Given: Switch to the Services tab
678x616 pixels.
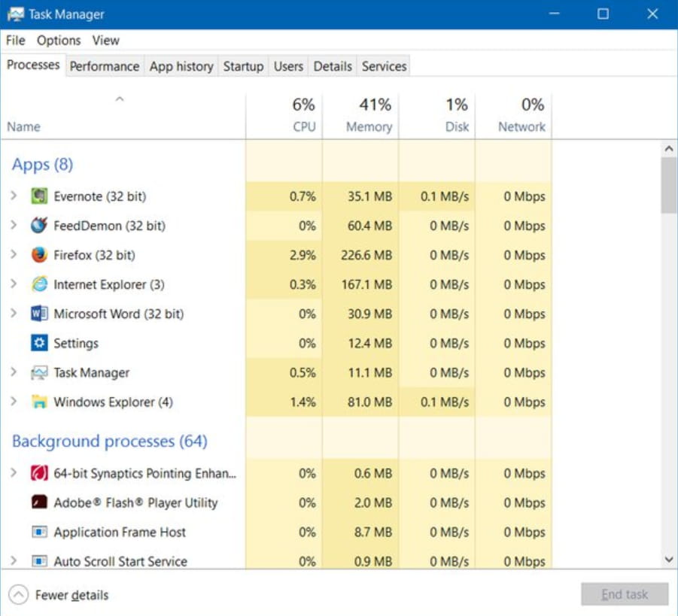Looking at the screenshot, I should point(384,66).
